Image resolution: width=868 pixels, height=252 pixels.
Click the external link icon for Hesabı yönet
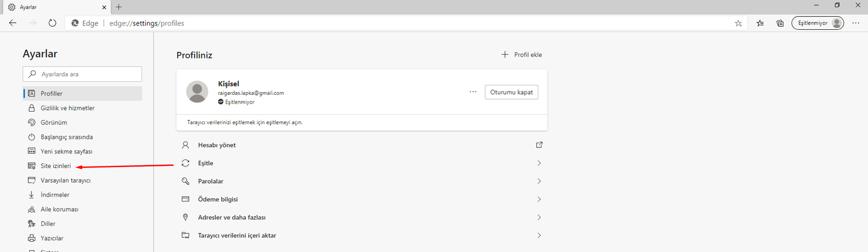(539, 145)
